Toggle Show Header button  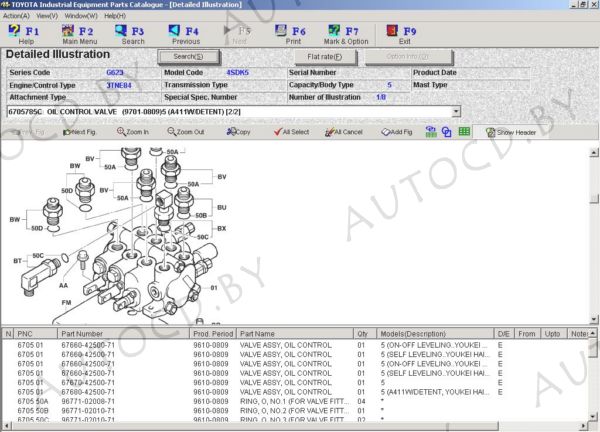click(x=511, y=132)
